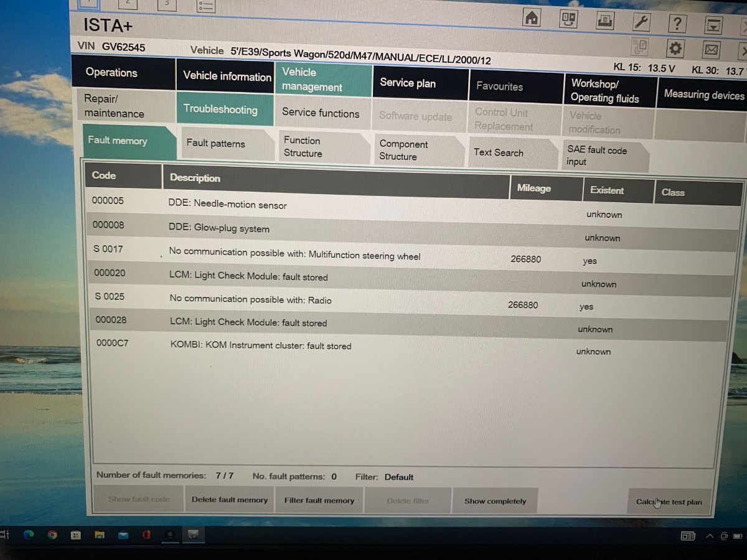The width and height of the screenshot is (747, 560).
Task: Open Google Chrome from the taskbar
Action: point(52,534)
